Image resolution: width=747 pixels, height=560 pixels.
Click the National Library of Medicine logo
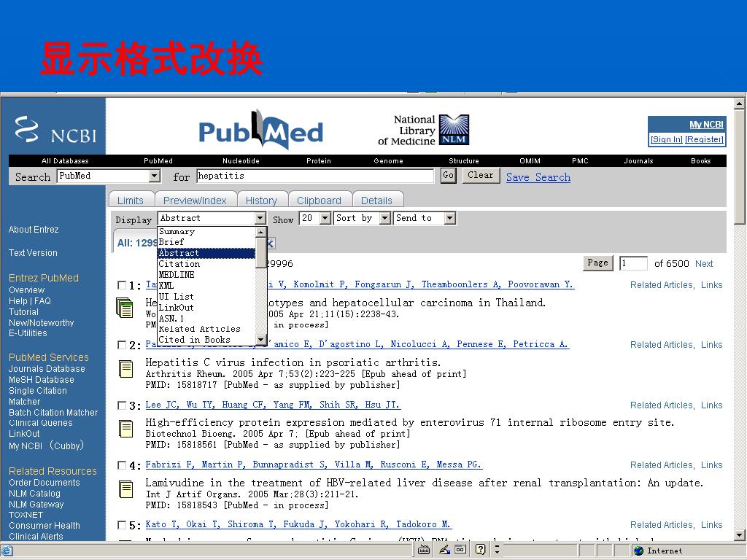pos(424,130)
